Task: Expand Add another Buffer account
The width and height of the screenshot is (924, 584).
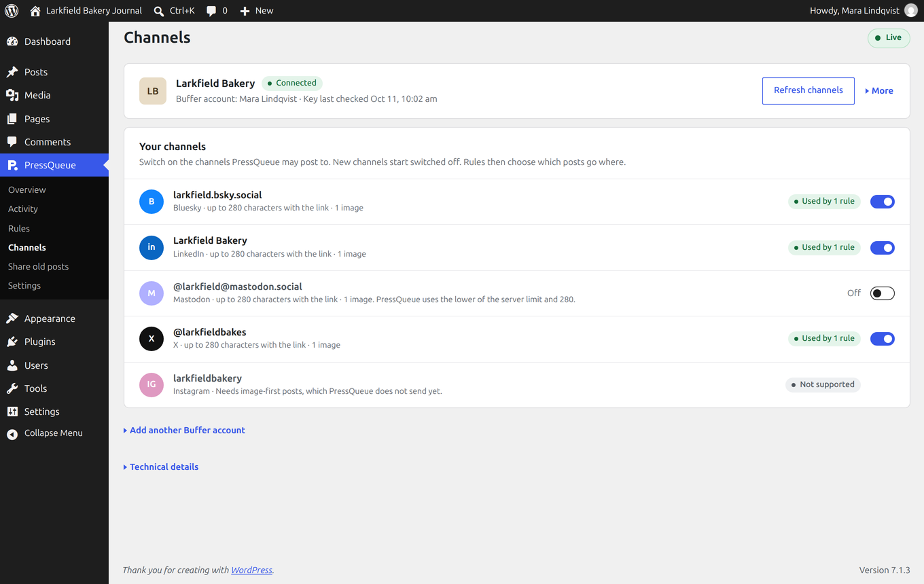Action: 184,431
